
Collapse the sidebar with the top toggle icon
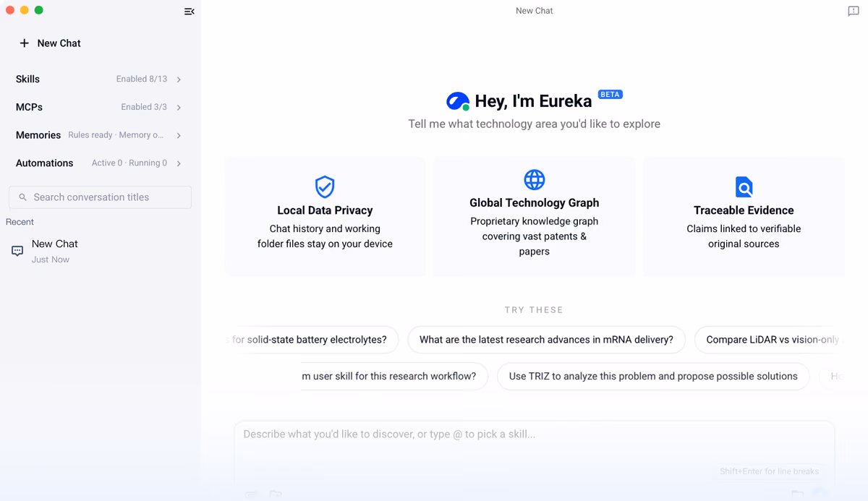pyautogui.click(x=190, y=12)
